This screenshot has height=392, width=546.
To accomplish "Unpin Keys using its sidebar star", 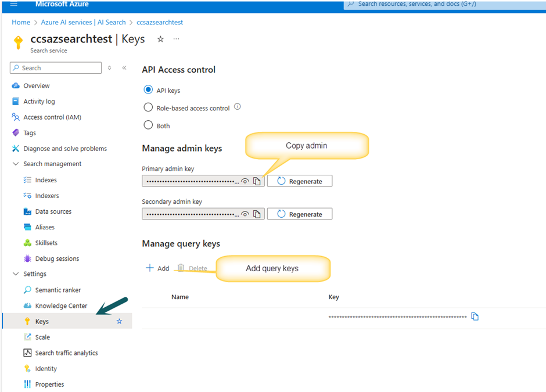I will [x=120, y=321].
